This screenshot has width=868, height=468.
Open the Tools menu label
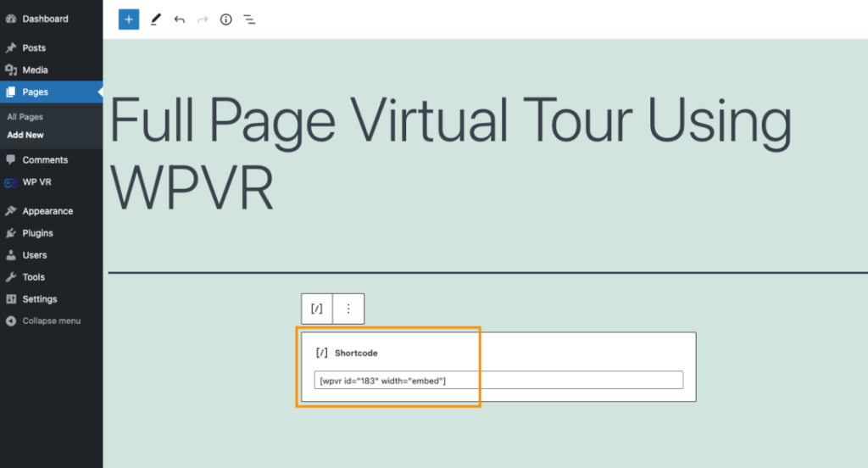coord(33,277)
